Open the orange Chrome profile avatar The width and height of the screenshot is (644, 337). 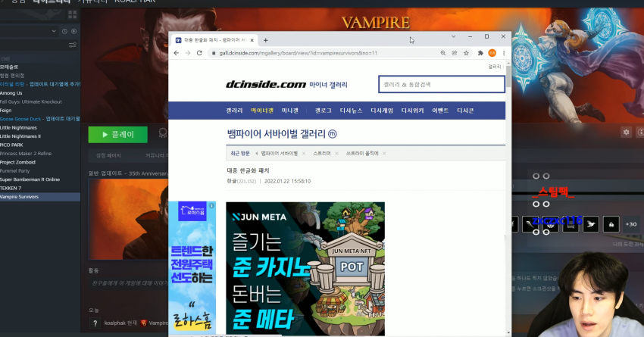point(492,53)
